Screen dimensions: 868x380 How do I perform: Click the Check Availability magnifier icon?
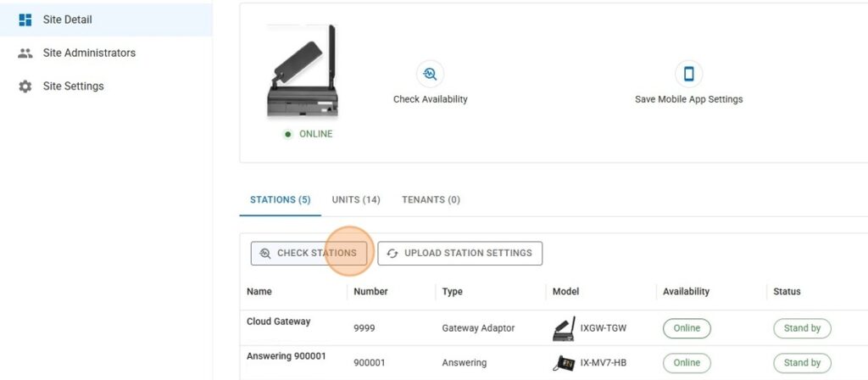point(430,74)
